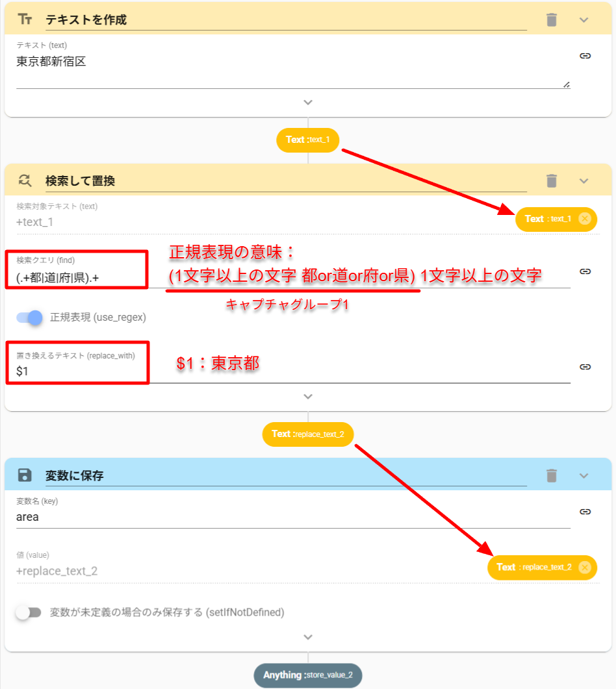Delete the 検索して置換 block via trash icon
616x689 pixels.
pyautogui.click(x=552, y=181)
